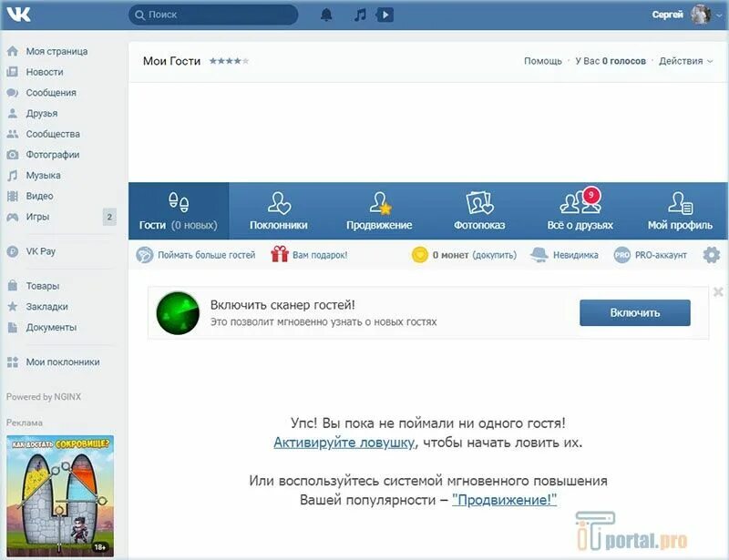Click the video play icon in header
The width and height of the screenshot is (729, 560).
[385, 15]
